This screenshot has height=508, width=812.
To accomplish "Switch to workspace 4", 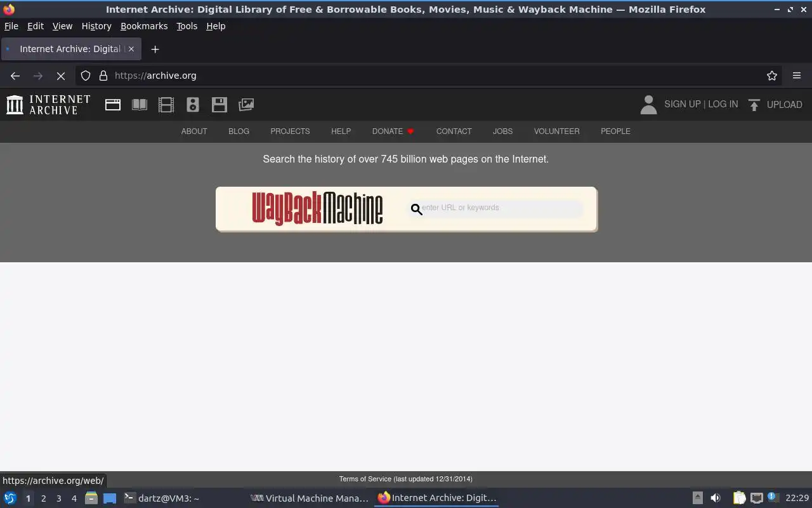I will coord(74,498).
